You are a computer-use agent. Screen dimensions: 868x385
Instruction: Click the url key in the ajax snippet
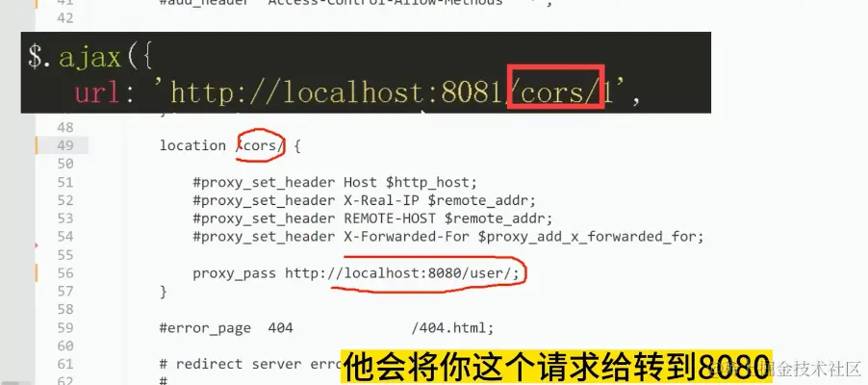pyautogui.click(x=97, y=93)
